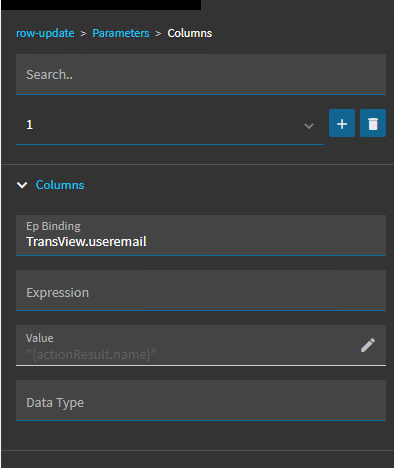Add a new column with plus icon

342,123
